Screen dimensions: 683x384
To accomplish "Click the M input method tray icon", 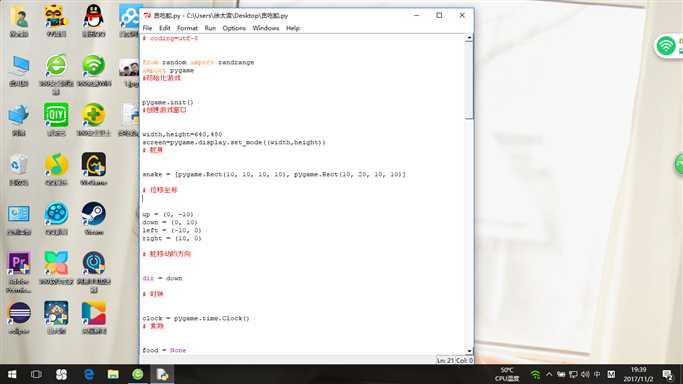I will coord(611,374).
